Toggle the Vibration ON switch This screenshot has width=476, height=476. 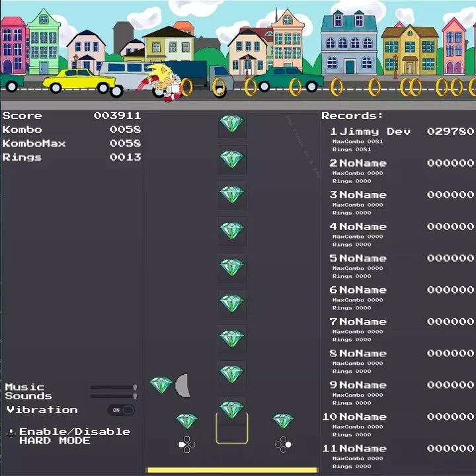[x=121, y=410]
